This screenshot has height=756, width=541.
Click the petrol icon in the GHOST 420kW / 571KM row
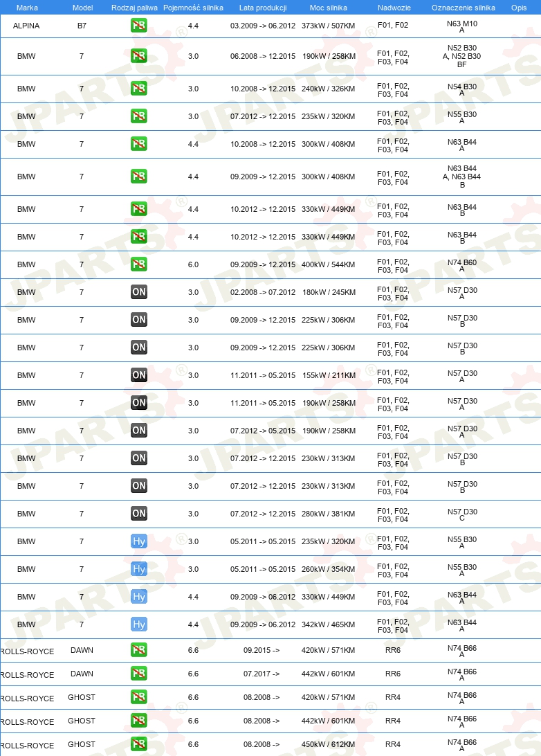click(139, 697)
